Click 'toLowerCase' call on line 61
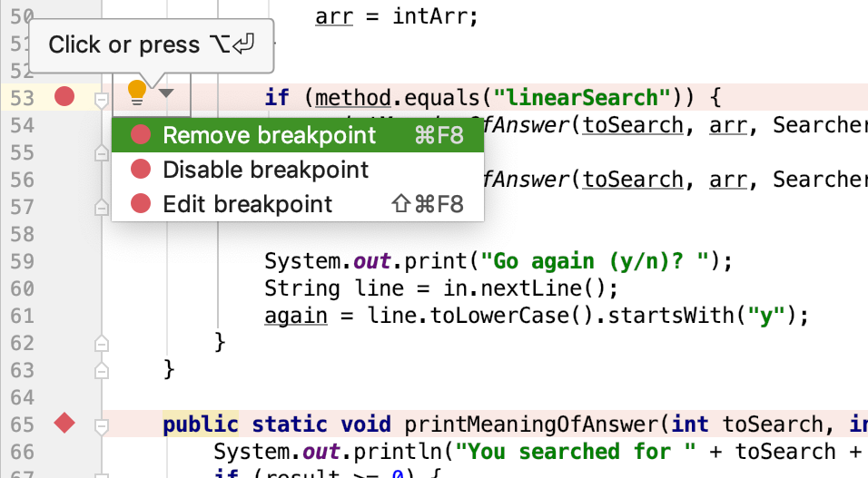The height and width of the screenshot is (478, 868). (x=499, y=316)
